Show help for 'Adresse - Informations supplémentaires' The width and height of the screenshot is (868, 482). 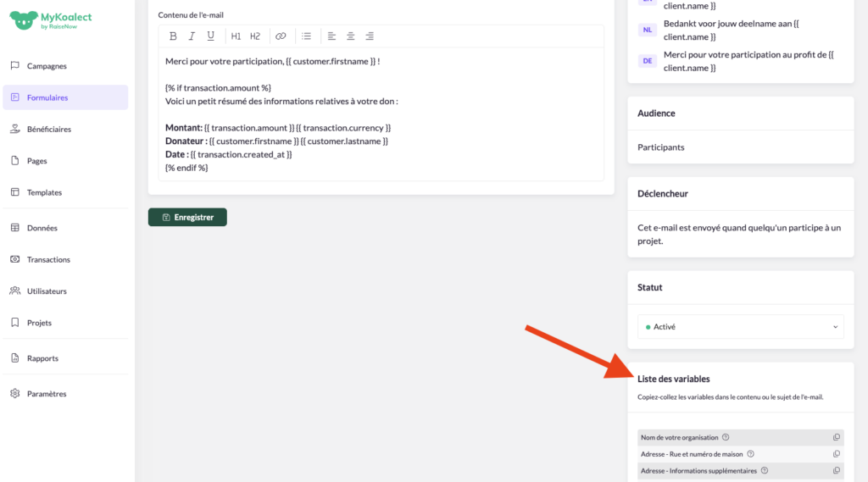click(x=765, y=470)
